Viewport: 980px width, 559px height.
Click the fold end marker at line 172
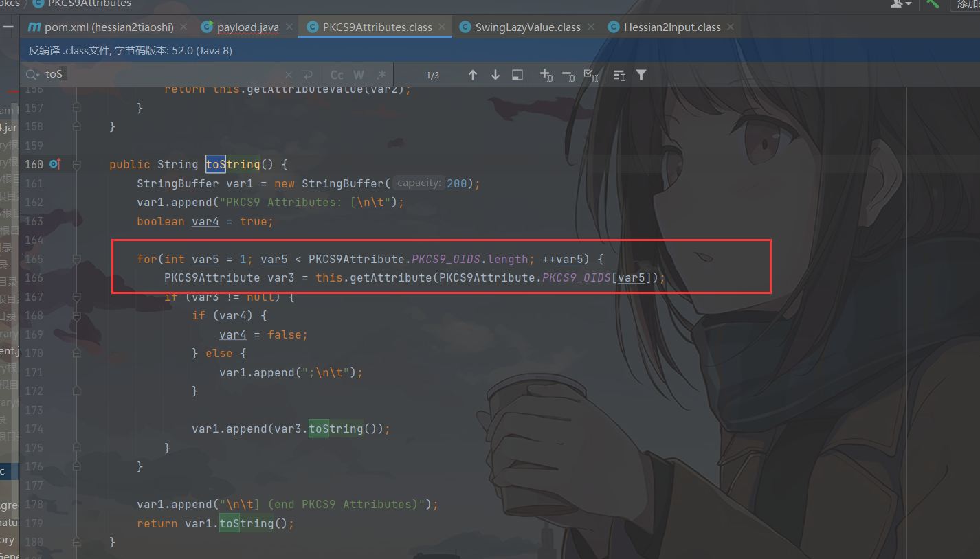77,391
